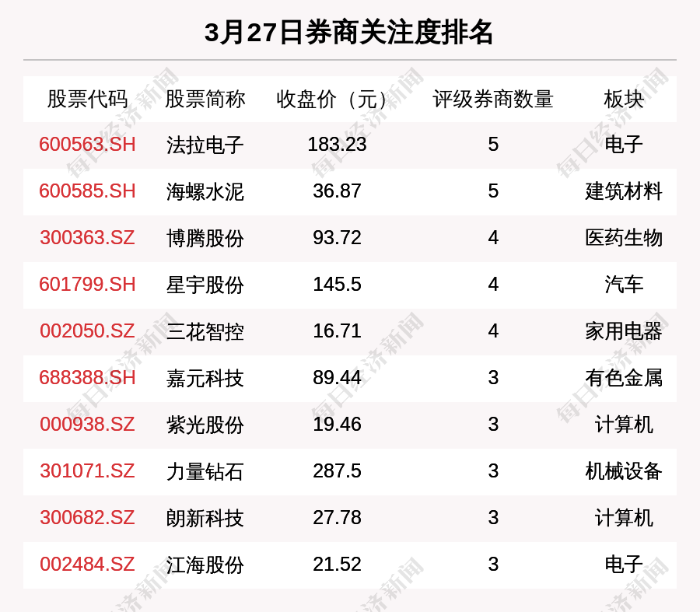Open the 301071.SZ code link
Image resolution: width=700 pixels, height=612 pixels.
pos(87,471)
